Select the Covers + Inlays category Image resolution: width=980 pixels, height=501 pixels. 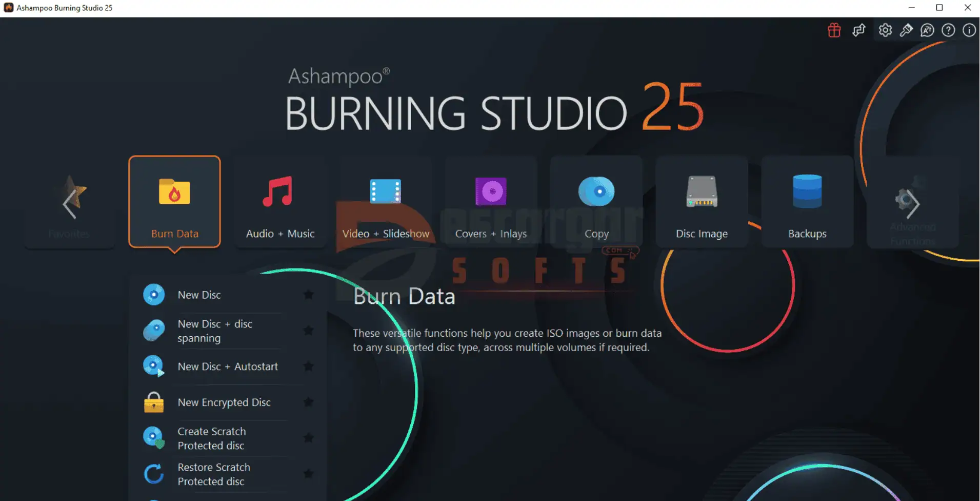pyautogui.click(x=491, y=202)
